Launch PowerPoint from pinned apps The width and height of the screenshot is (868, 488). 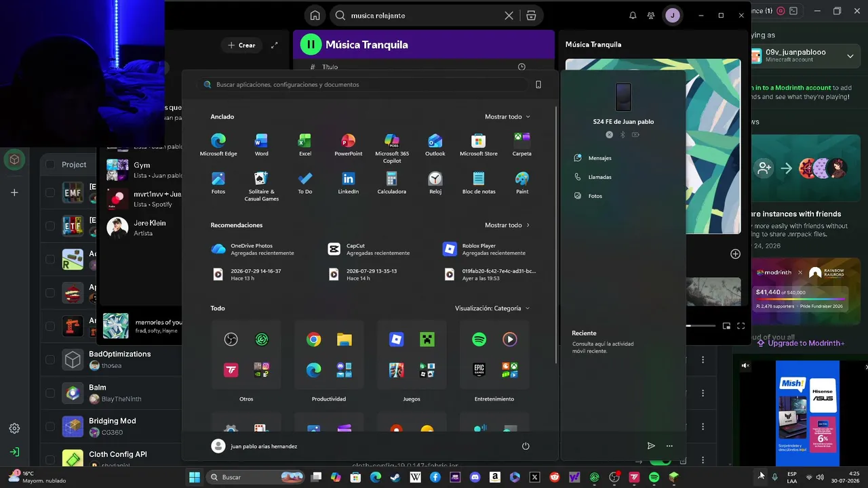point(349,145)
